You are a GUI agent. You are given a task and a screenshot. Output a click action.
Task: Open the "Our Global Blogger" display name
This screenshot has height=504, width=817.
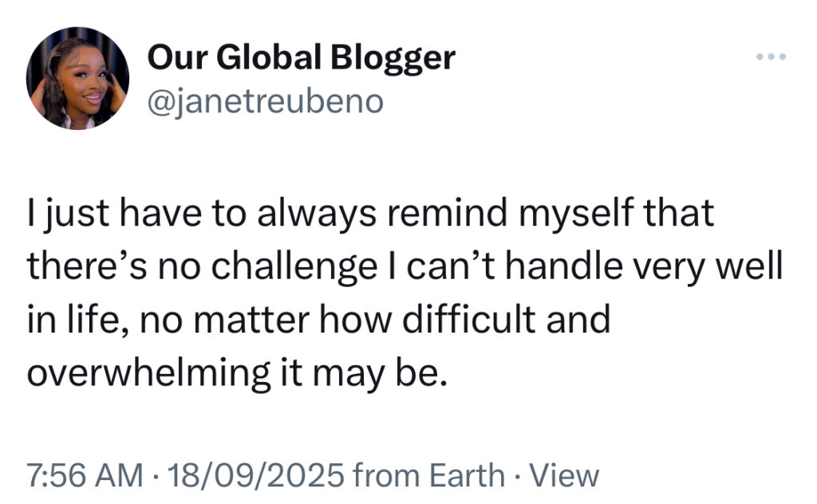[302, 57]
